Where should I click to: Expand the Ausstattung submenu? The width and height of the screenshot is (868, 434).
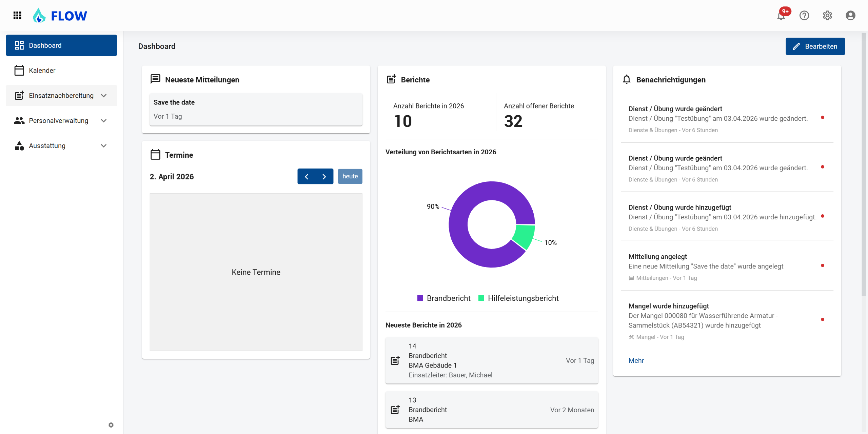tap(61, 146)
